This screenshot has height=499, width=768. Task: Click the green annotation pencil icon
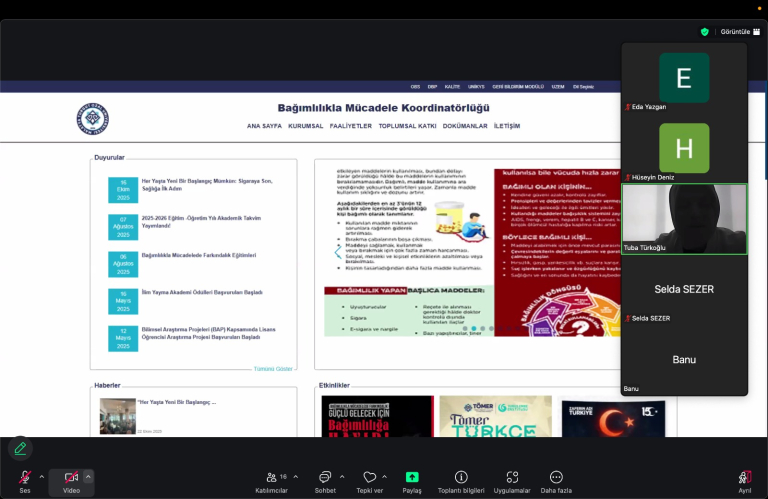(x=20, y=448)
